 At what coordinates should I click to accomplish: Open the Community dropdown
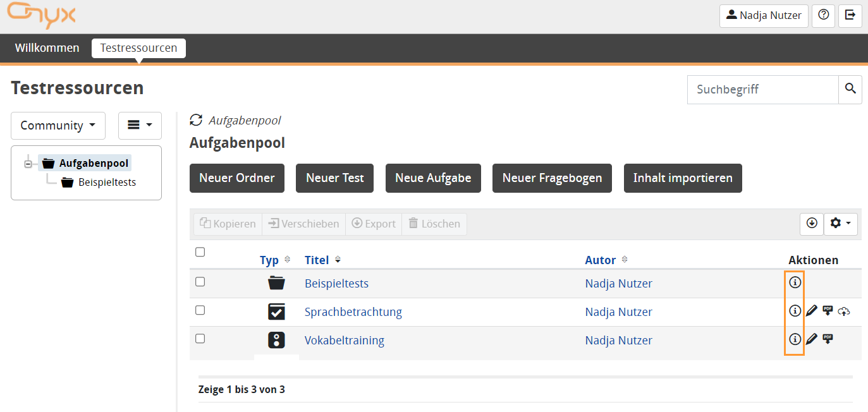[58, 126]
